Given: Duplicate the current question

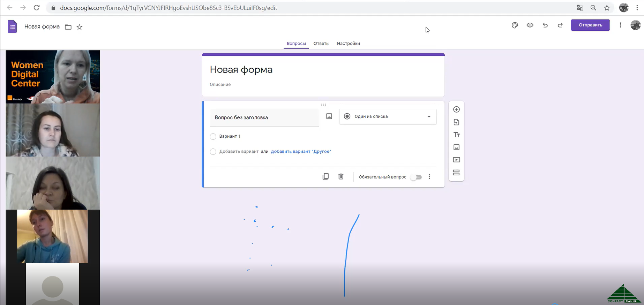Looking at the screenshot, I should point(325,177).
